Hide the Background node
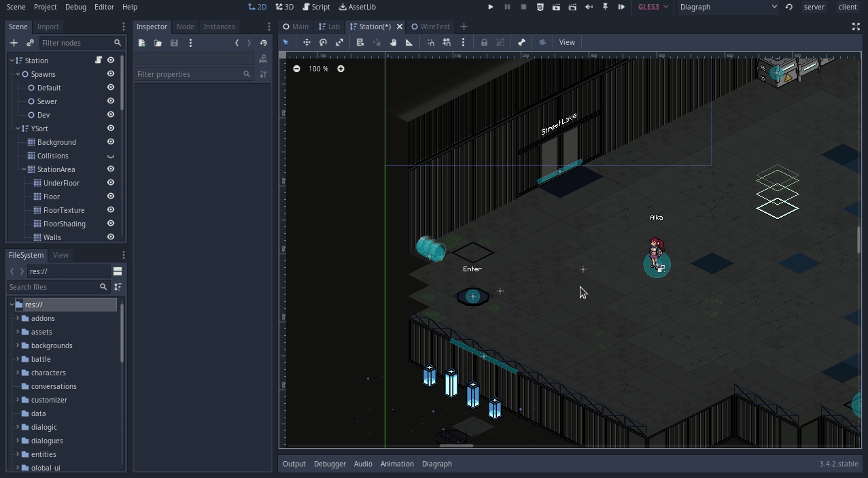The image size is (868, 478). point(111,142)
